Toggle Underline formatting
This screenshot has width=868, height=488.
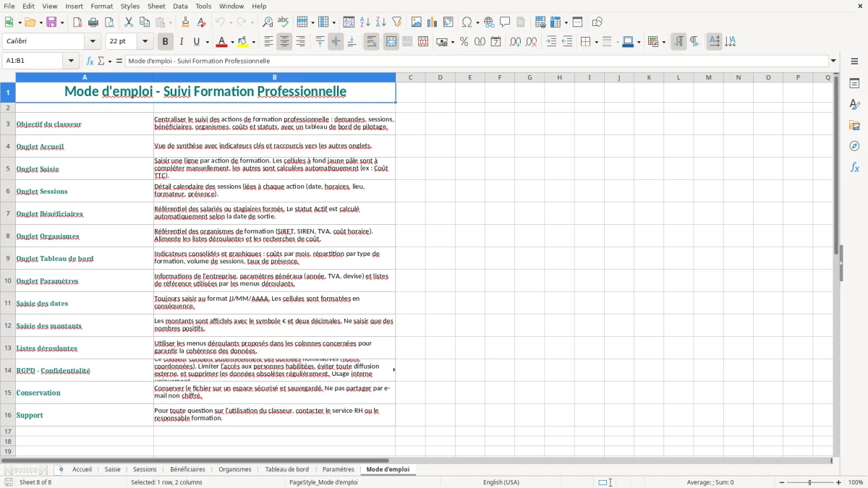click(197, 42)
